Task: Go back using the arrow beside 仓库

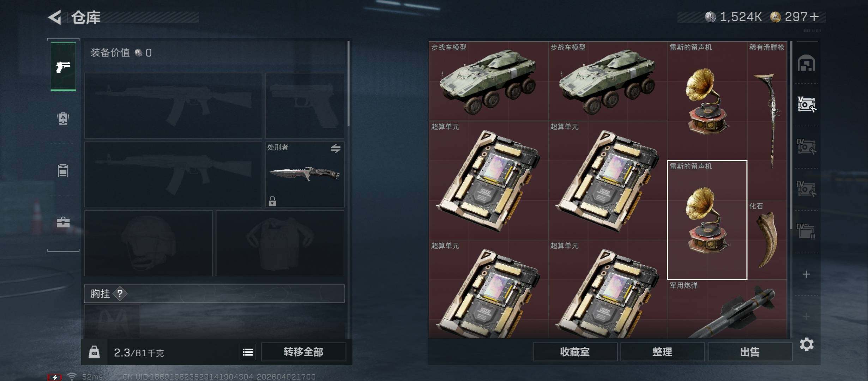Action: point(55,17)
